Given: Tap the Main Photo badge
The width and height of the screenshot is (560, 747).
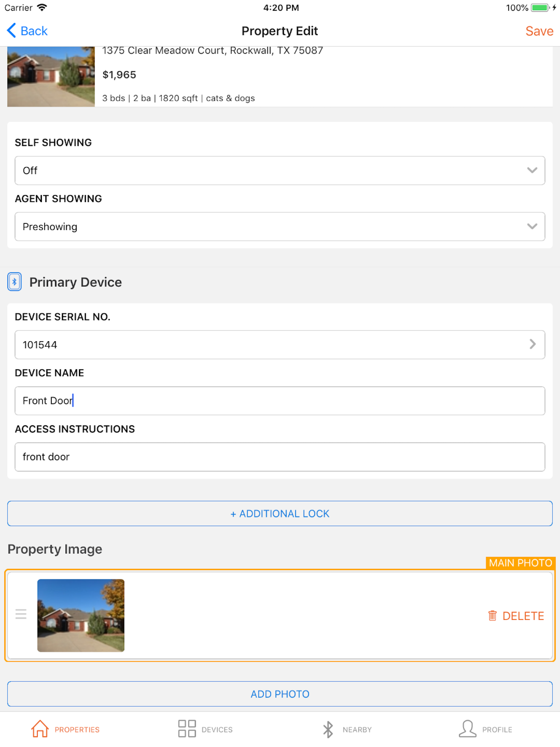Looking at the screenshot, I should tap(520, 563).
